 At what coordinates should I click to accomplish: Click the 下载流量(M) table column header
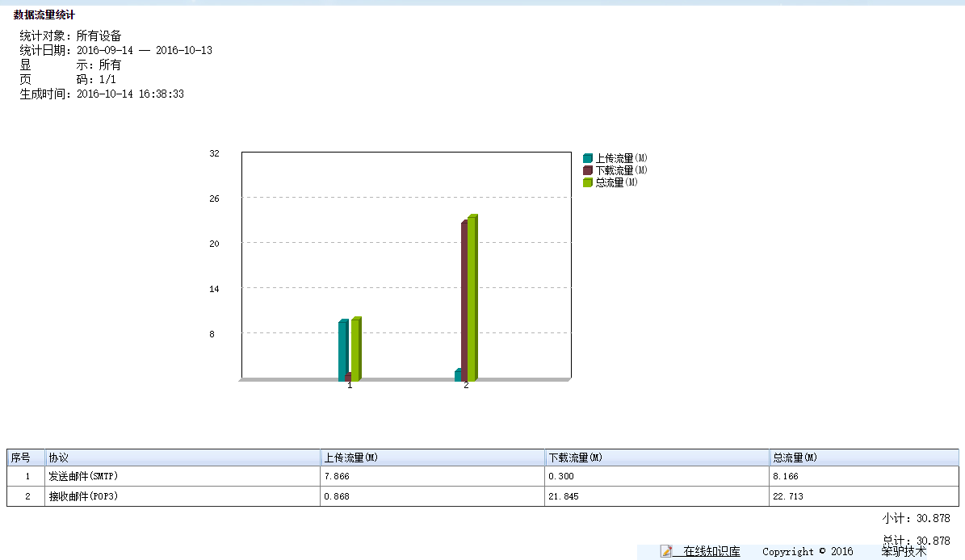pyautogui.click(x=576, y=458)
